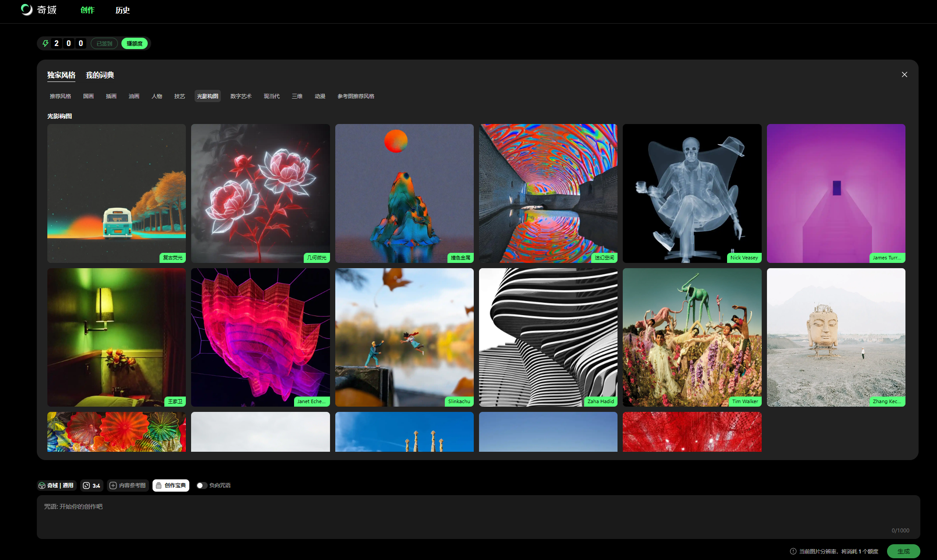The image size is (937, 560).
Task: Select the 技艺 category
Action: pos(180,96)
